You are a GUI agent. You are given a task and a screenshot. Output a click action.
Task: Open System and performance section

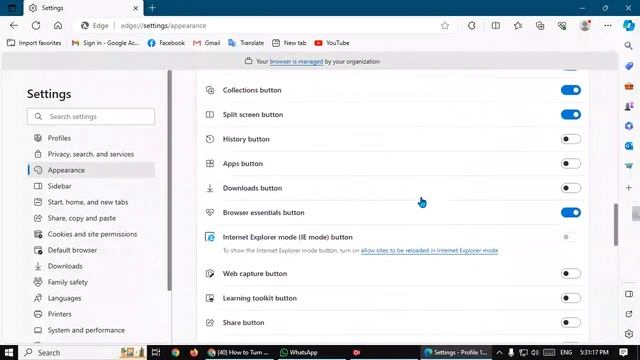pos(91,330)
